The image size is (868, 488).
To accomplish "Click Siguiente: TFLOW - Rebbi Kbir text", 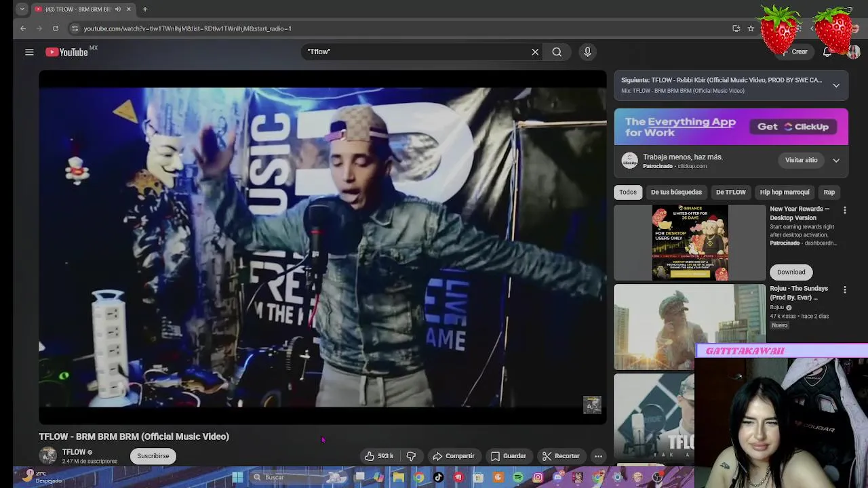I will 722,80.
